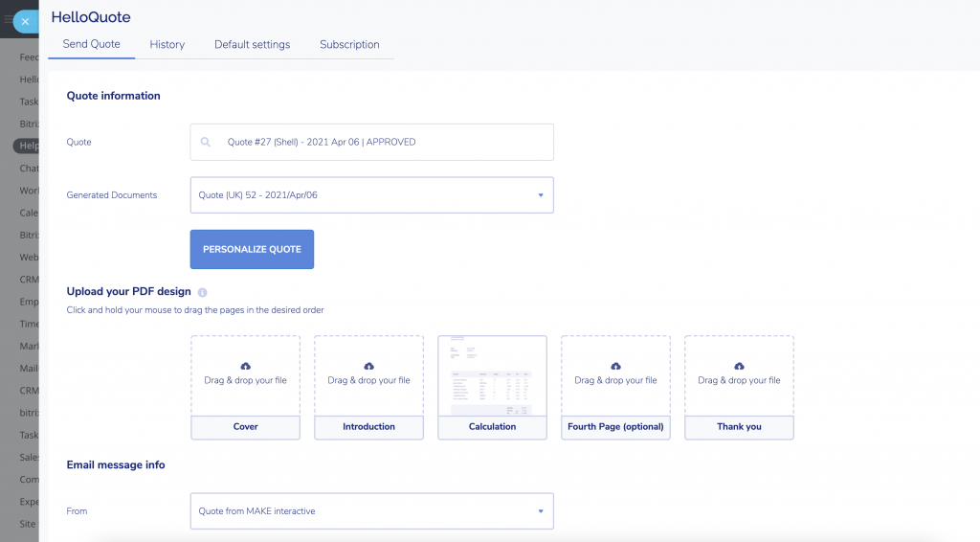Click the Quote search input field
This screenshot has width=980, height=542.
pos(383,142)
